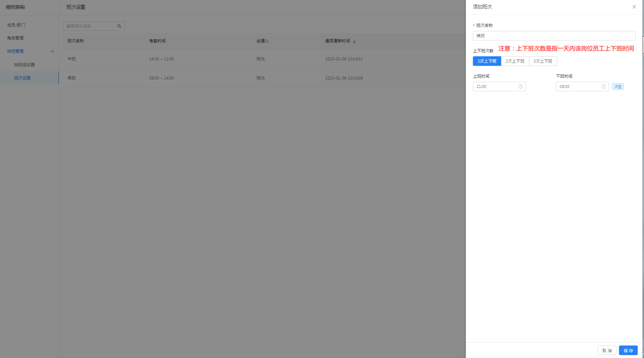
Task: Click the search magnifier icon in shift search box
Action: pyautogui.click(x=119, y=26)
